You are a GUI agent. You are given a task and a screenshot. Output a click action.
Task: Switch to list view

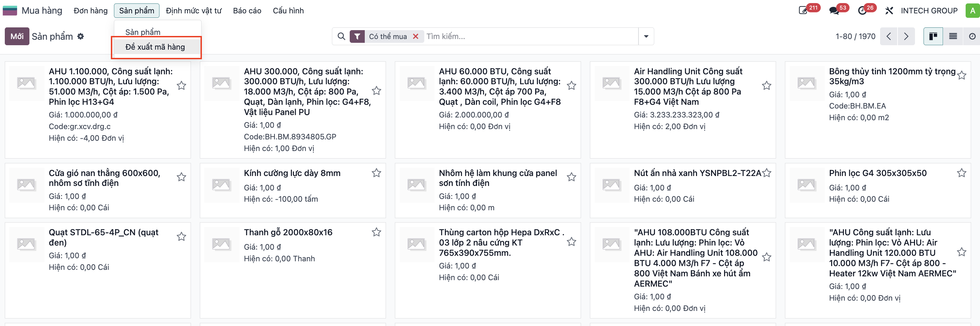pos(953,36)
